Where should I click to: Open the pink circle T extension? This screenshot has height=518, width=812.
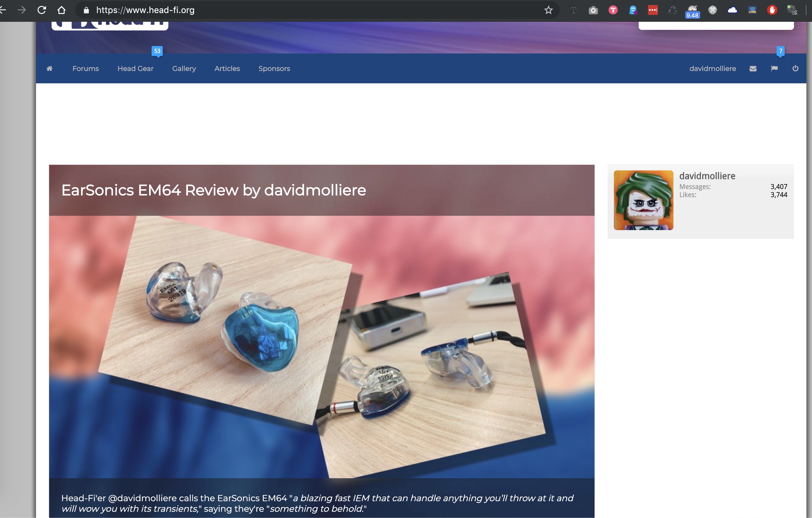613,10
